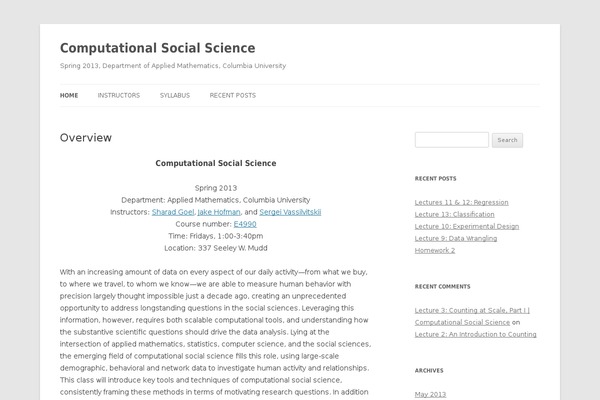Open the Instructors menu item

pyautogui.click(x=118, y=95)
